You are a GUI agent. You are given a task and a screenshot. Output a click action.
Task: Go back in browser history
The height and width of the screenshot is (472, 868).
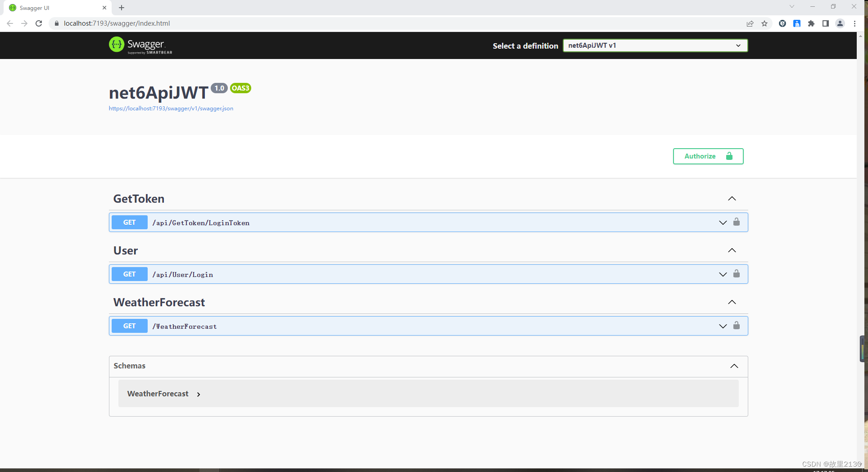pyautogui.click(x=10, y=23)
